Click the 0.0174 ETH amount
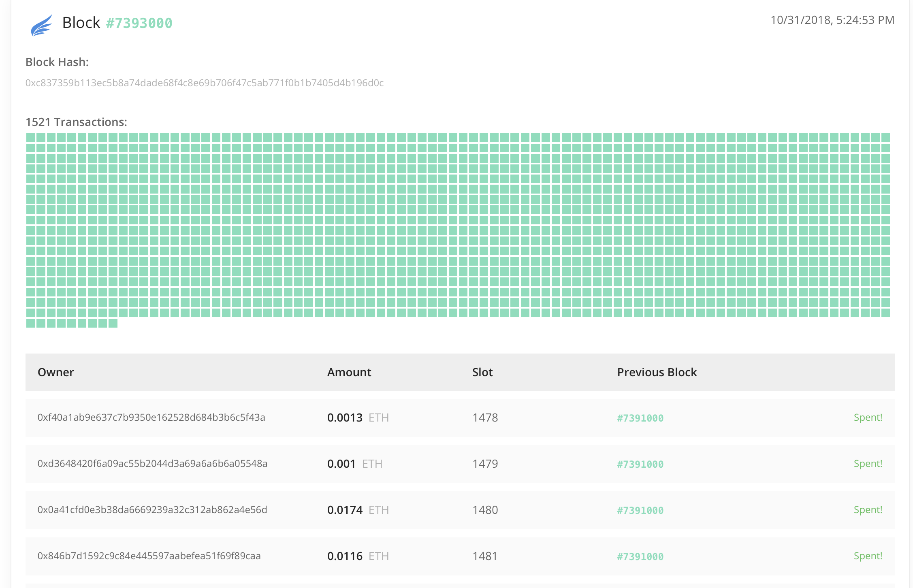 click(358, 510)
